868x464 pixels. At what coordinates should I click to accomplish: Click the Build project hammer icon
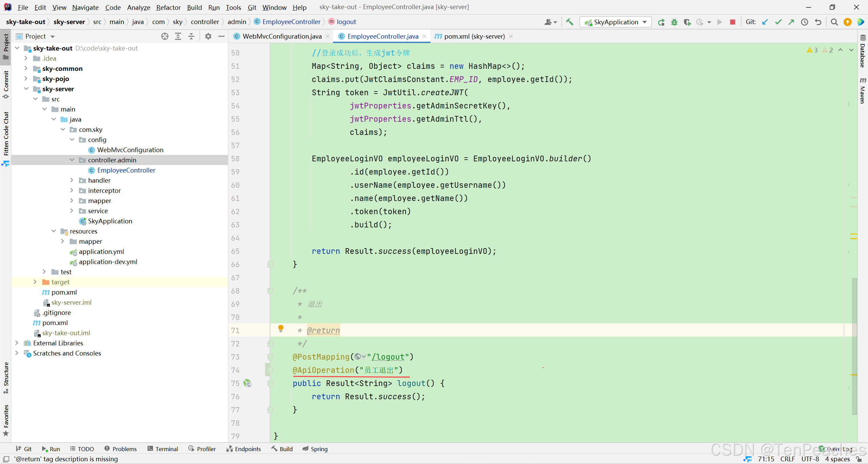point(570,22)
